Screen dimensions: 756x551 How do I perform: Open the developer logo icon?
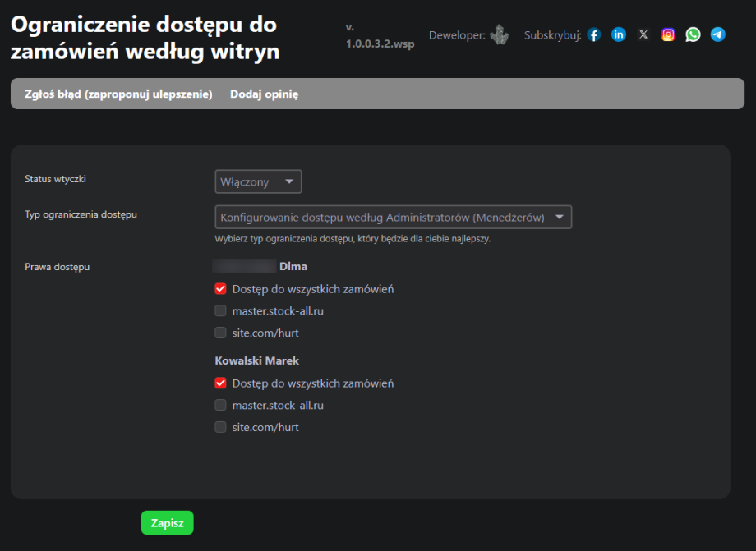pyautogui.click(x=500, y=35)
